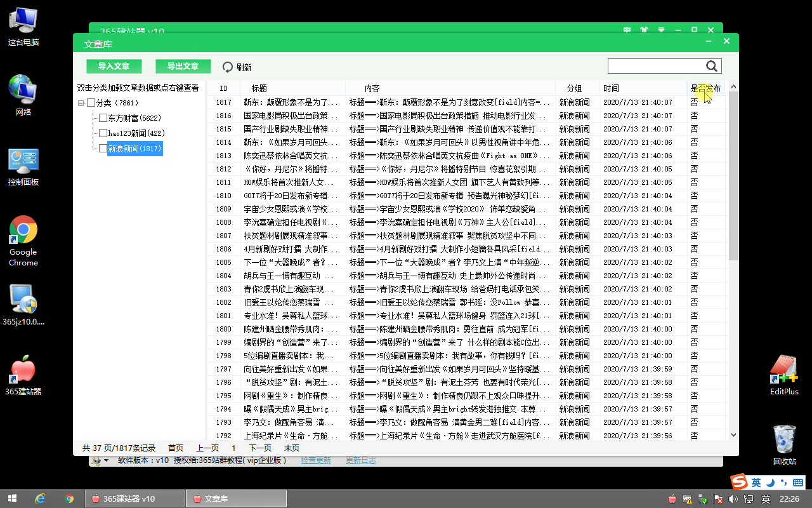This screenshot has width=812, height=508.
Task: Click the VMware tools tray icon
Action: pos(688,499)
